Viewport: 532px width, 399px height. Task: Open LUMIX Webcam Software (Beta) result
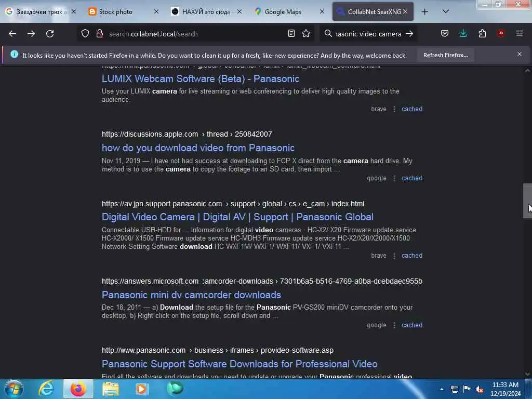[x=200, y=79]
